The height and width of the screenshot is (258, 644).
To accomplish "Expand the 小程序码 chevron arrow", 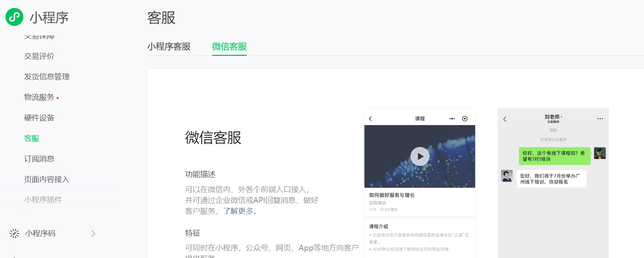I will (93, 233).
